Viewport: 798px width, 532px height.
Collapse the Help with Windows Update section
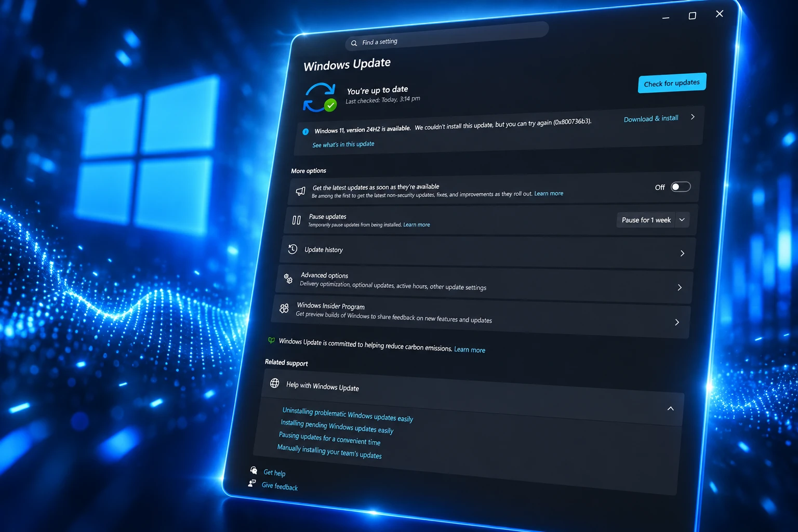click(670, 408)
